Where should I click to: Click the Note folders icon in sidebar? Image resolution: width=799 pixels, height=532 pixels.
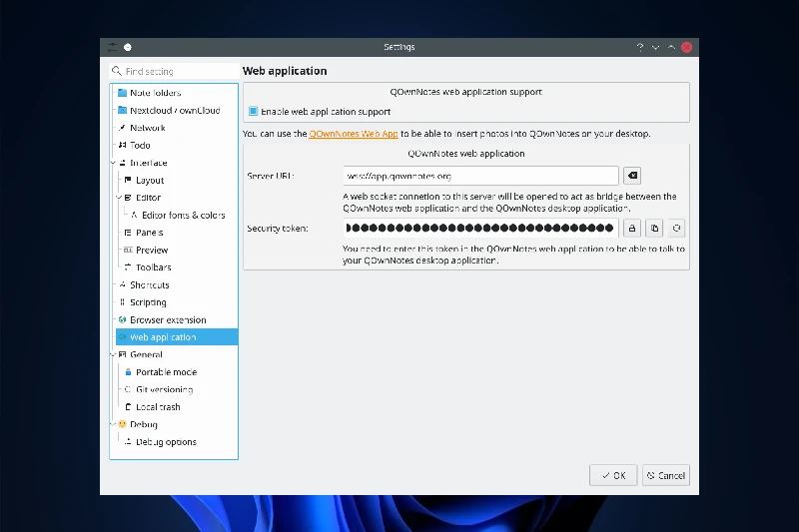point(122,93)
